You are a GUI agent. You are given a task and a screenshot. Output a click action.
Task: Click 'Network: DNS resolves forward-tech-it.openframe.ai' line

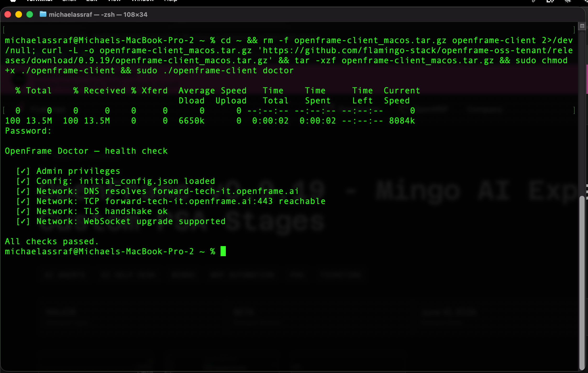(x=167, y=191)
